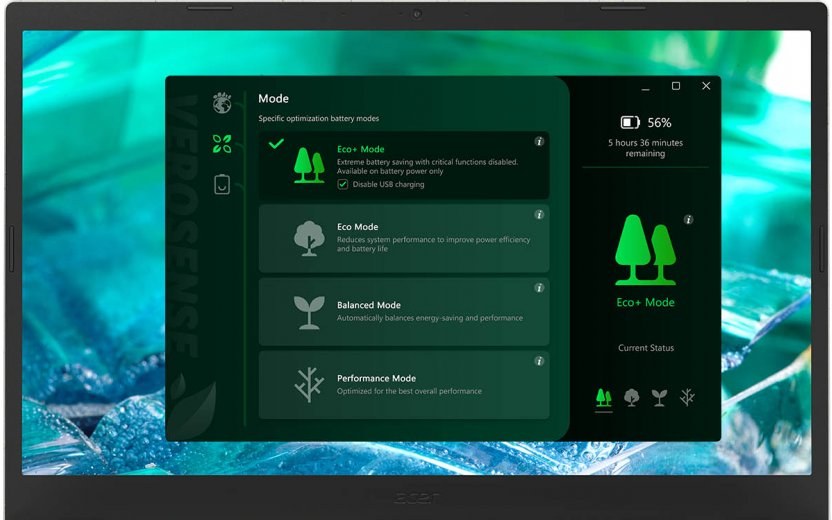
Task: Select the small Eco tree status icon
Action: pos(631,398)
